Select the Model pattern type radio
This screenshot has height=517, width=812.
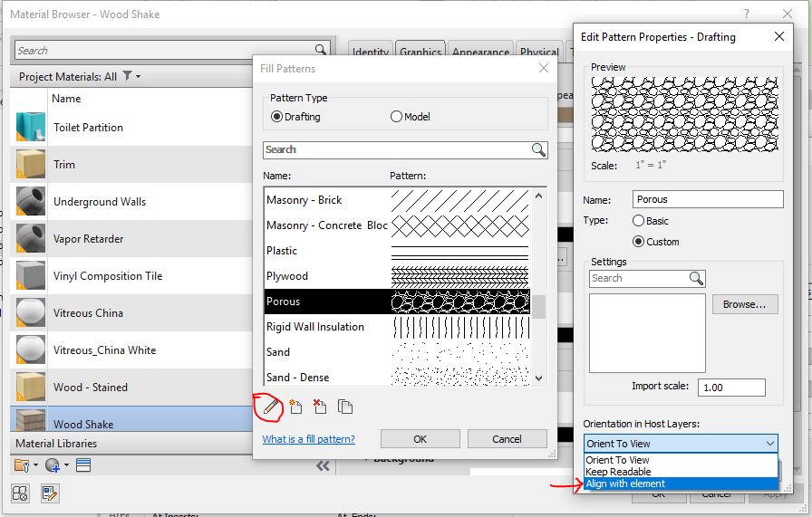tap(396, 117)
